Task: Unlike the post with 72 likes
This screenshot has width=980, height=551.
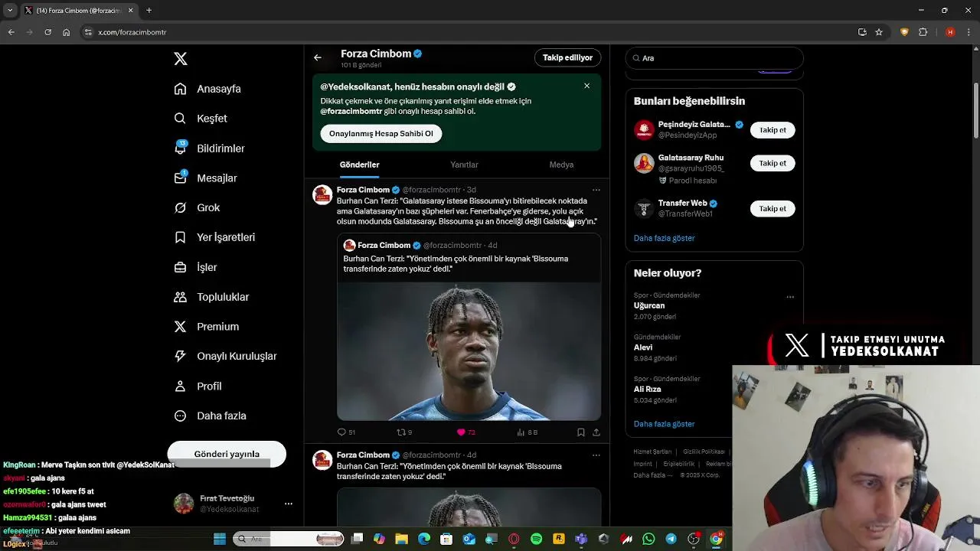Action: tap(465, 432)
